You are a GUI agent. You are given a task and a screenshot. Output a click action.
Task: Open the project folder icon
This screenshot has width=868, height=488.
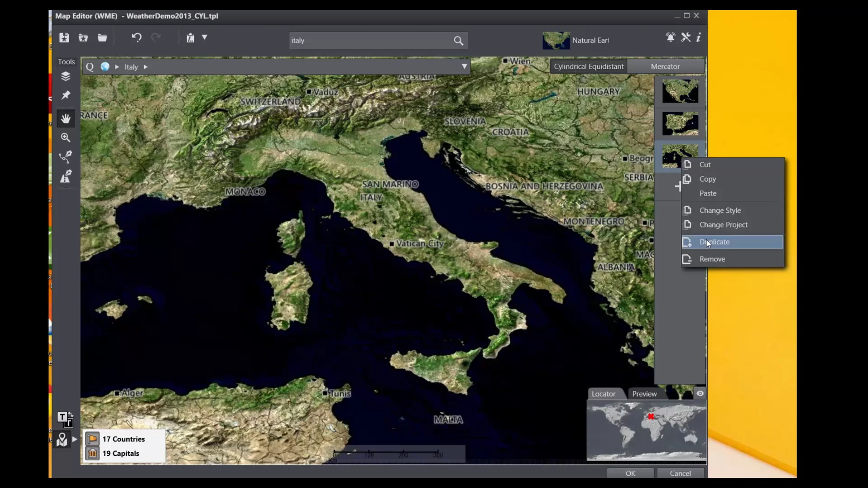102,38
